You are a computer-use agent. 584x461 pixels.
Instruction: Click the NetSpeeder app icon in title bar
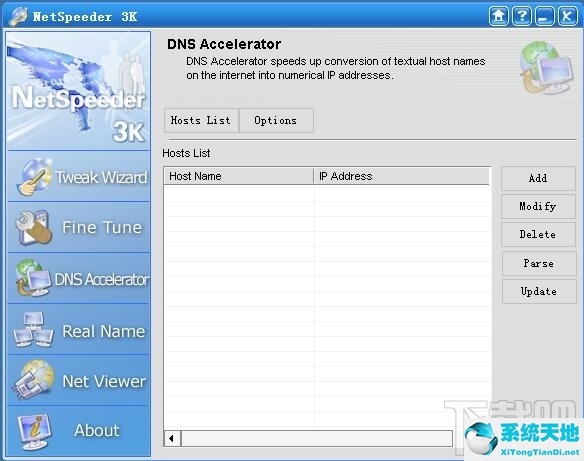(x=19, y=16)
